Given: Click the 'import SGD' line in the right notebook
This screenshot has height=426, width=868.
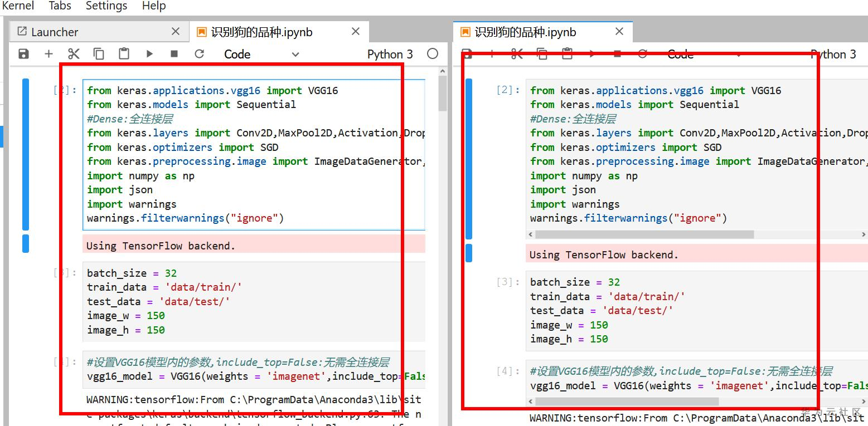Looking at the screenshot, I should (625, 148).
